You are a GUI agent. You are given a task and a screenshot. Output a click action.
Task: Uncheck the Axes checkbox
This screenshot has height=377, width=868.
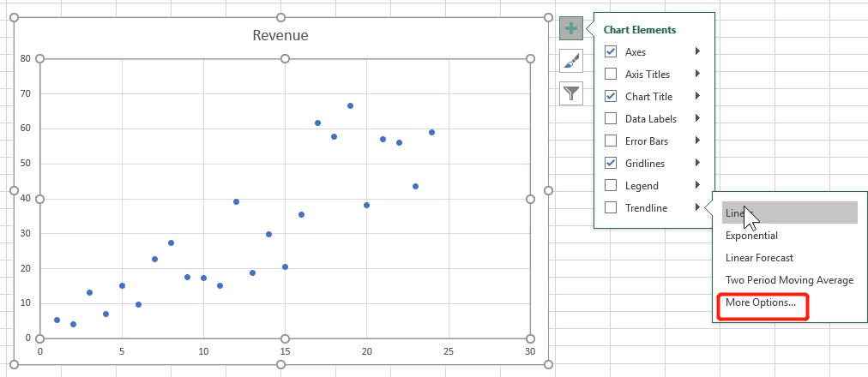coord(611,52)
